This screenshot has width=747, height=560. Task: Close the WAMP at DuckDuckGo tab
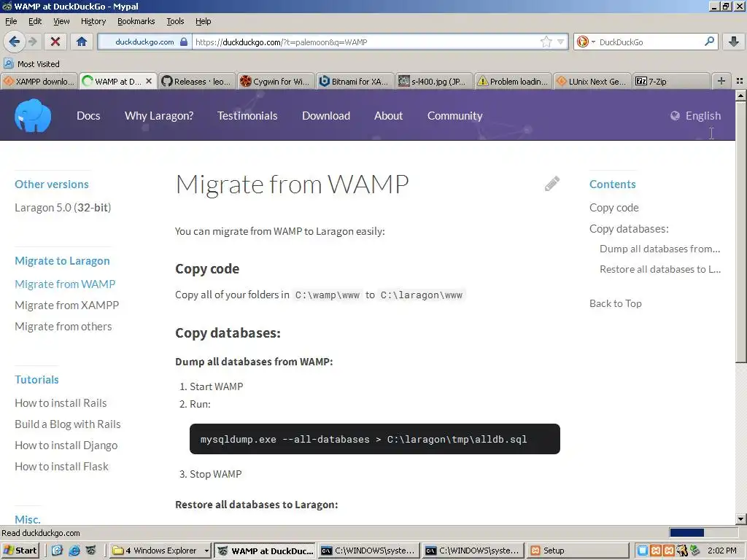coord(149,81)
